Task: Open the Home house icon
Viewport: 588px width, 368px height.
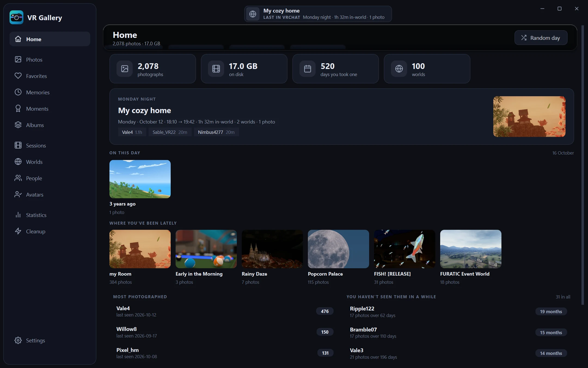Action: click(18, 39)
